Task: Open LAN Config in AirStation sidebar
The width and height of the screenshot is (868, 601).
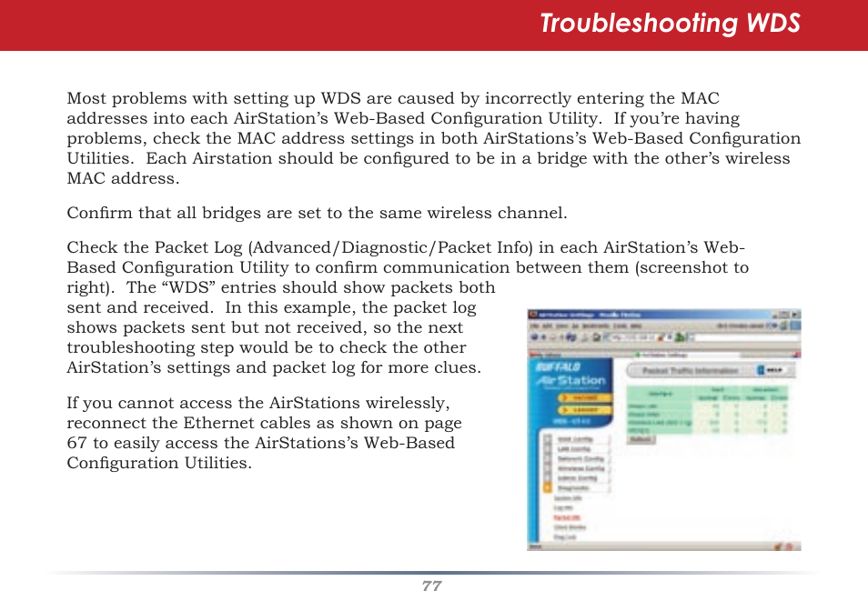Action: (574, 449)
